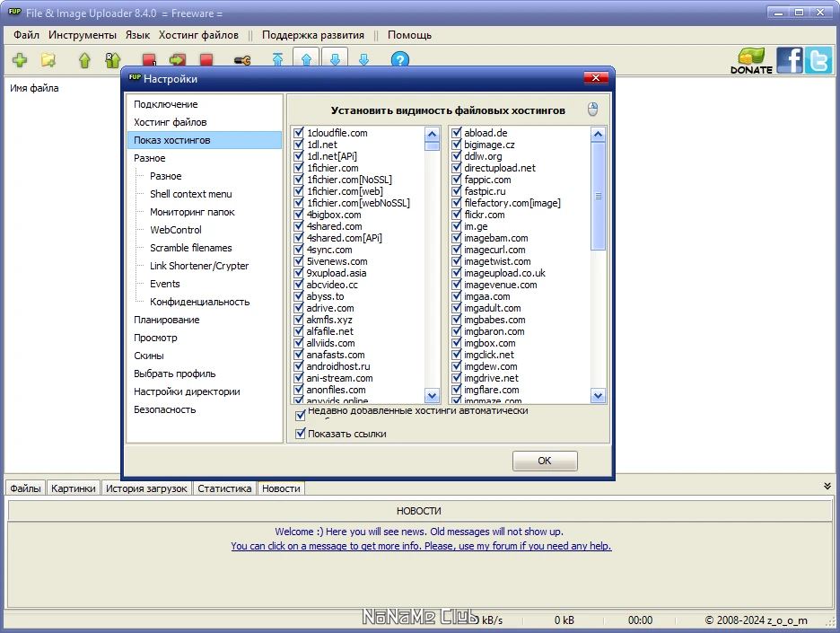
Task: Open the folder browse toolbar icon
Action: coord(47,60)
